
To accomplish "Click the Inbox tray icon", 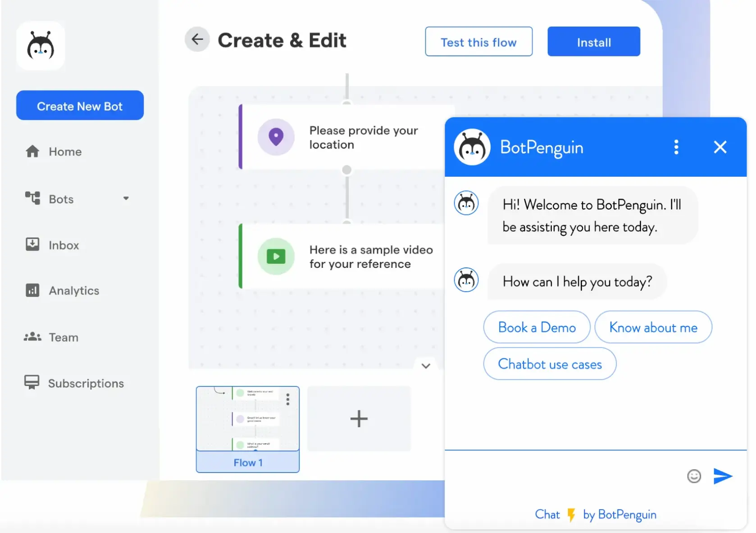I will point(32,244).
